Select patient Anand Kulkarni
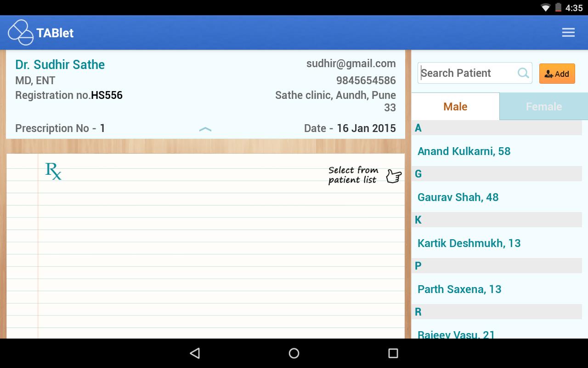 point(464,151)
